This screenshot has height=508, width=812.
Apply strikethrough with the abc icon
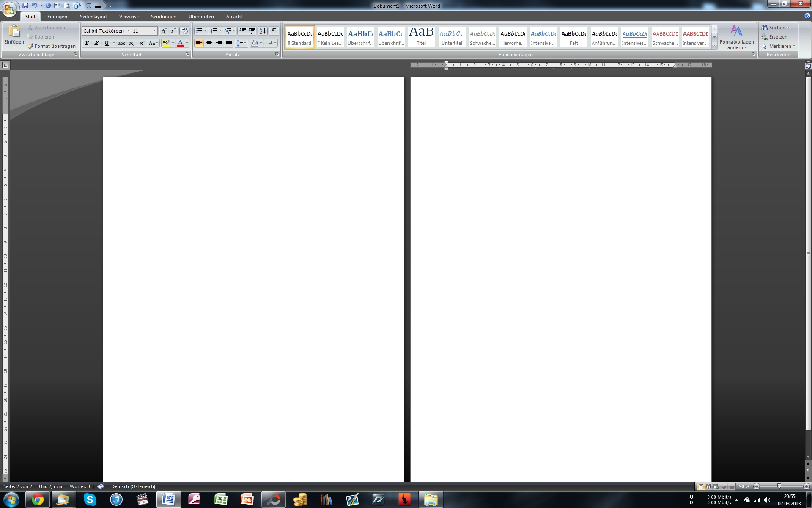pos(122,43)
